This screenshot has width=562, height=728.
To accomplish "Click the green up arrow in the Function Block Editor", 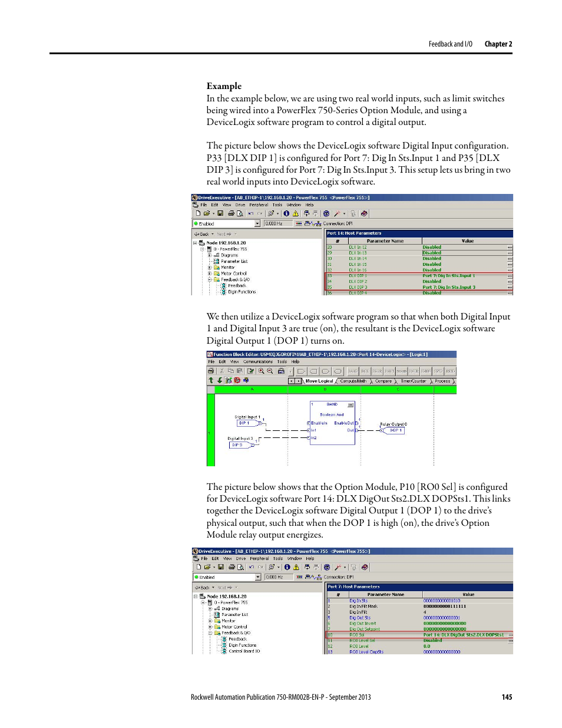I will coord(211,380).
